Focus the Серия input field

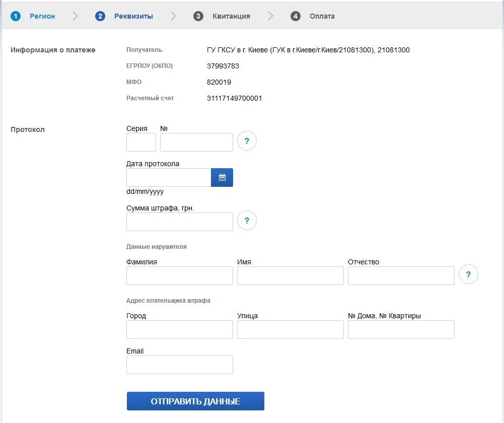click(x=141, y=143)
